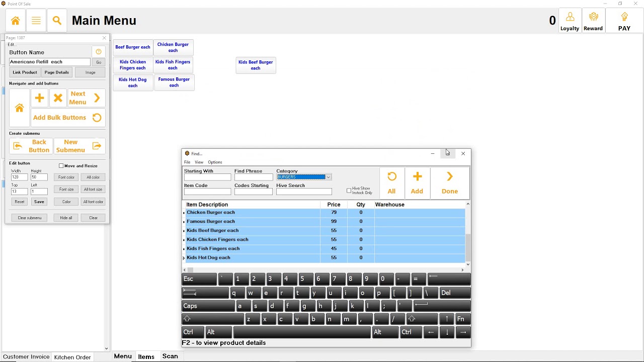Select Chicken Burger each row

click(325, 212)
